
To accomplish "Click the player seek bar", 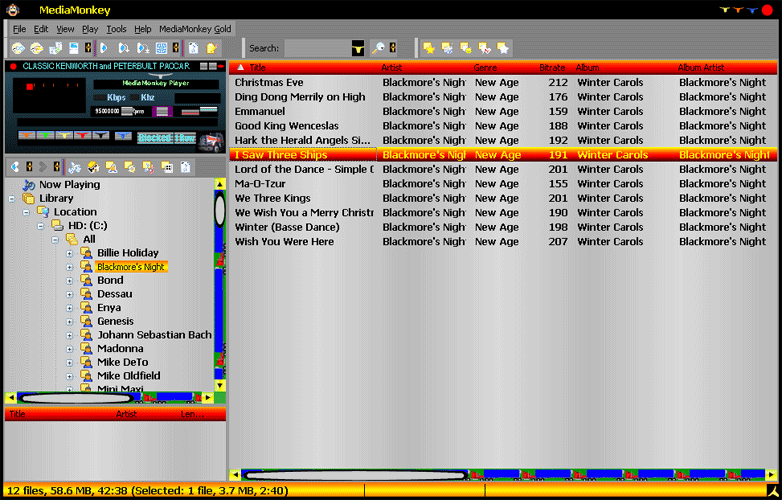I will (x=118, y=122).
